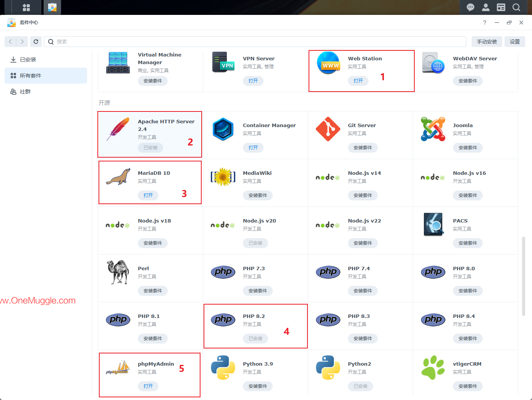The image size is (532, 400).
Task: Install the WebDAV Server package
Action: pos(468,81)
